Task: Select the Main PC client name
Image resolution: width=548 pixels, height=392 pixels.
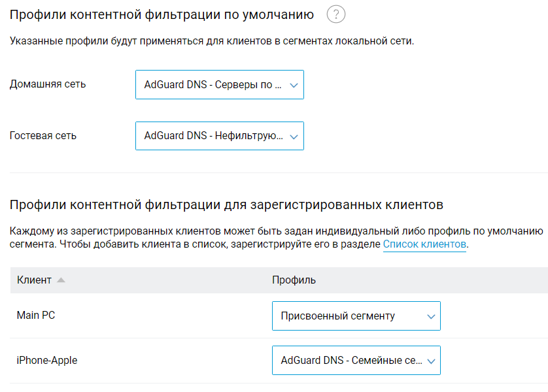Action: point(36,316)
